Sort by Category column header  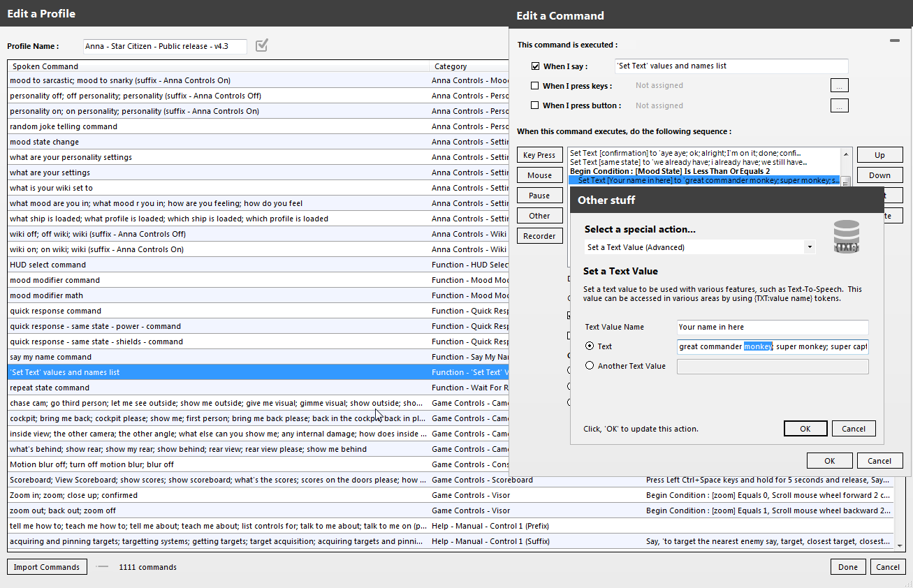pos(469,66)
